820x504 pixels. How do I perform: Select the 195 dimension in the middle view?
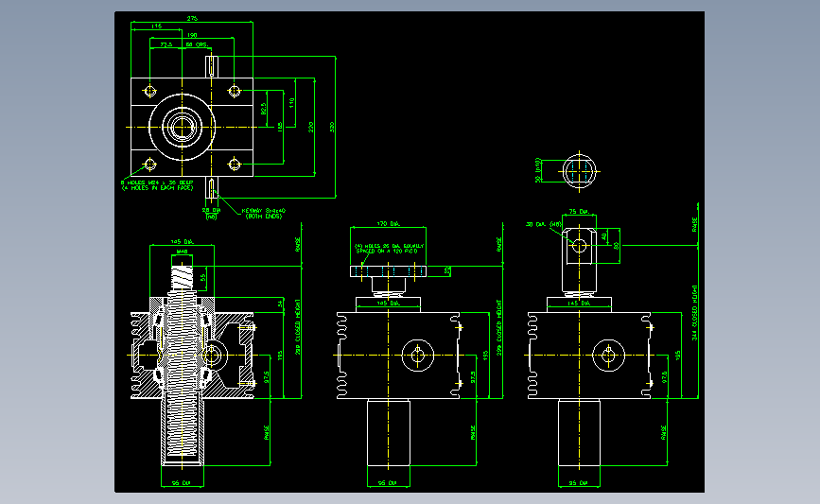[x=486, y=356]
